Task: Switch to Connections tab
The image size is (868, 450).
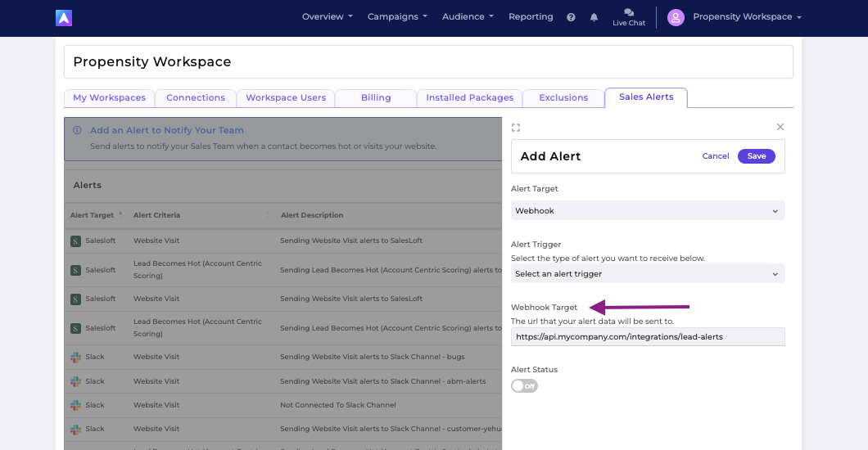Action: pos(196,98)
